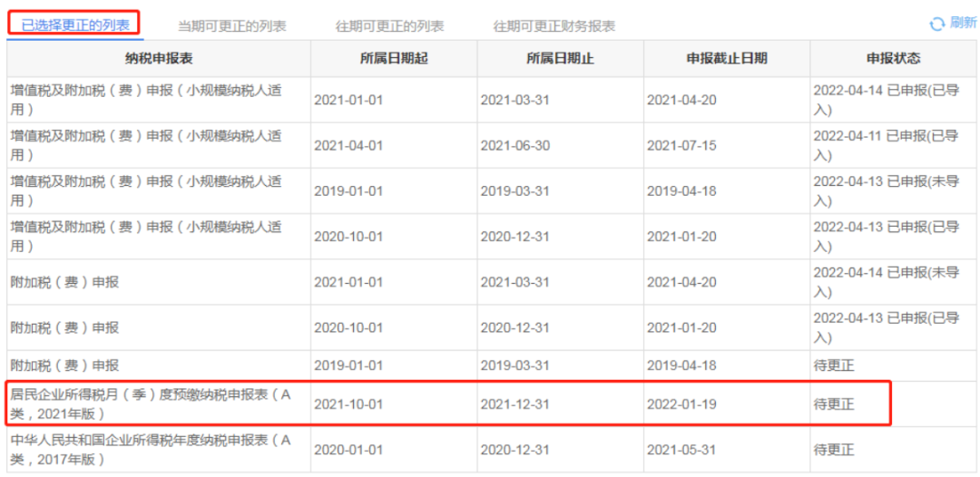Select 增值税及附加税 form name starting 2020-10-01
Viewport: 980px width, 477px height.
point(146,237)
